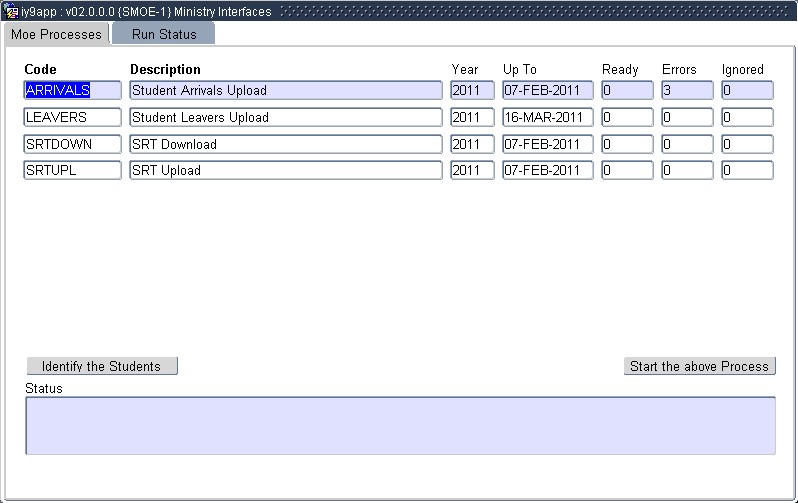The width and height of the screenshot is (798, 503).
Task: Click the Ready column label
Action: pyautogui.click(x=620, y=69)
